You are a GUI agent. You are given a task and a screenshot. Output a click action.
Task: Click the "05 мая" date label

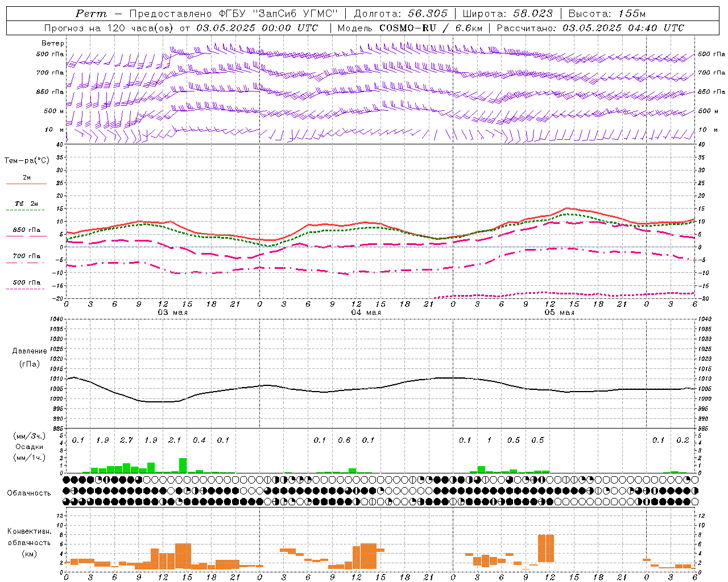click(559, 313)
